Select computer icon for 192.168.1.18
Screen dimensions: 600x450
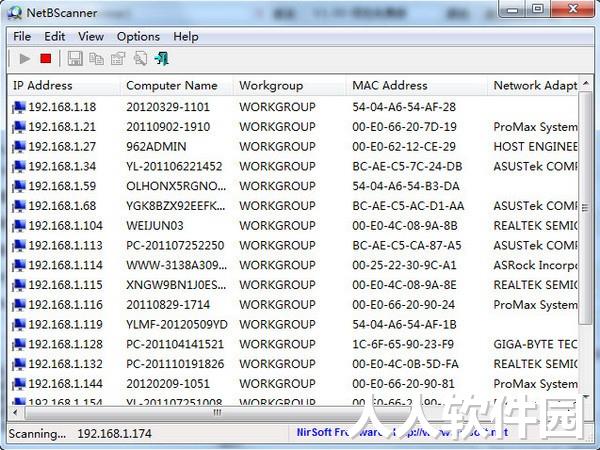click(x=19, y=107)
